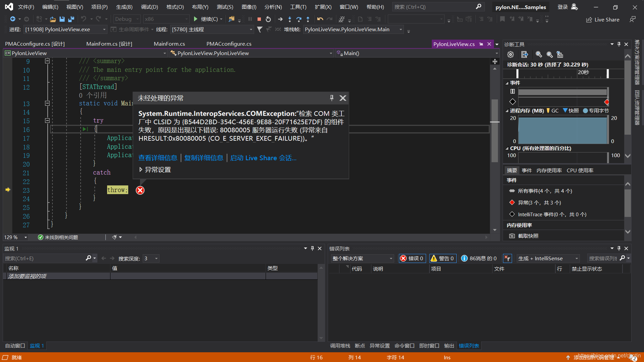This screenshot has height=362, width=644.
Task: Open the thread dropdown 5780
Action: pyautogui.click(x=212, y=30)
